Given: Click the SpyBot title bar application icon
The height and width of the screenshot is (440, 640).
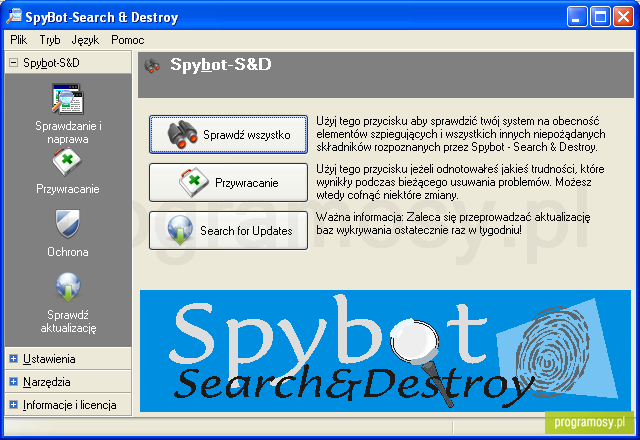Looking at the screenshot, I should tap(14, 16).
